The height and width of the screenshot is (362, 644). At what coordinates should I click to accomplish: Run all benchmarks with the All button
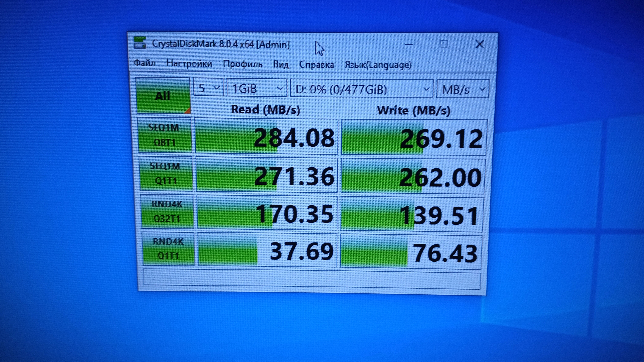click(163, 96)
